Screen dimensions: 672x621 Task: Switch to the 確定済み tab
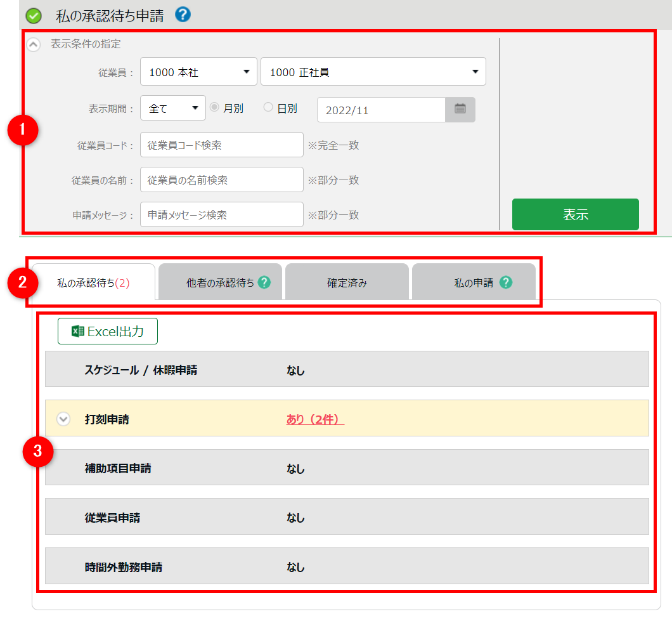click(347, 283)
